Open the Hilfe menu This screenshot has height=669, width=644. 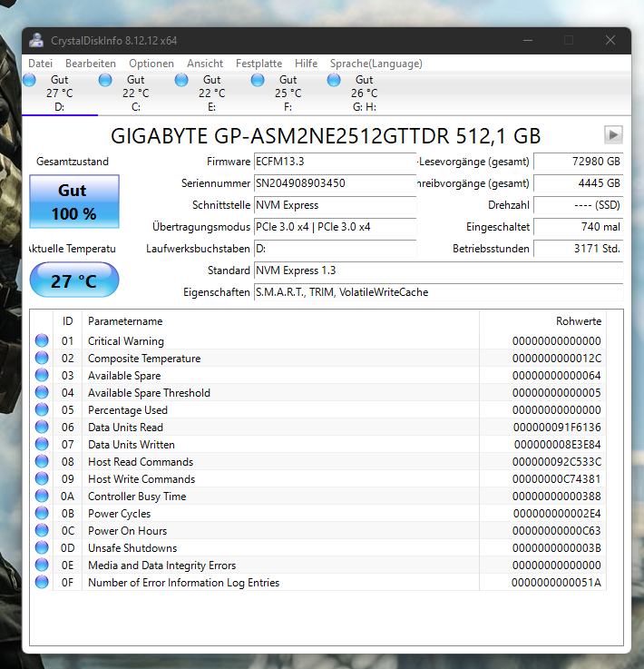[x=306, y=64]
